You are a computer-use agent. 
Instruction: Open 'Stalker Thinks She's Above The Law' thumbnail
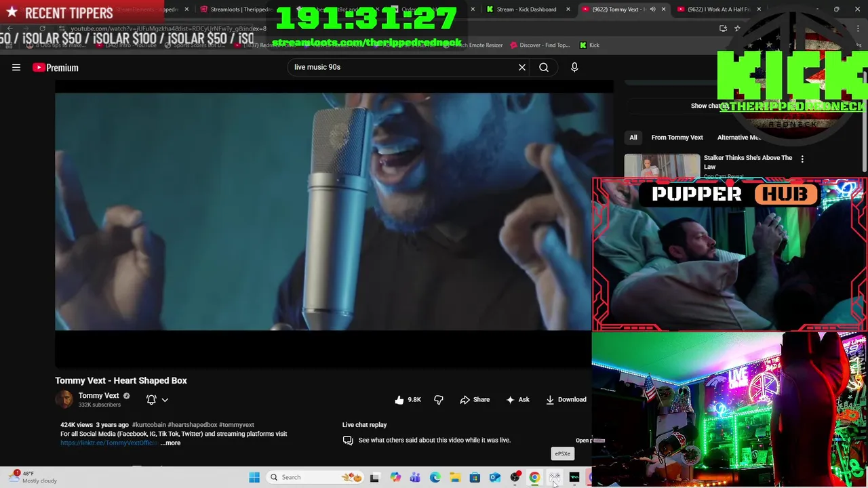click(x=662, y=166)
